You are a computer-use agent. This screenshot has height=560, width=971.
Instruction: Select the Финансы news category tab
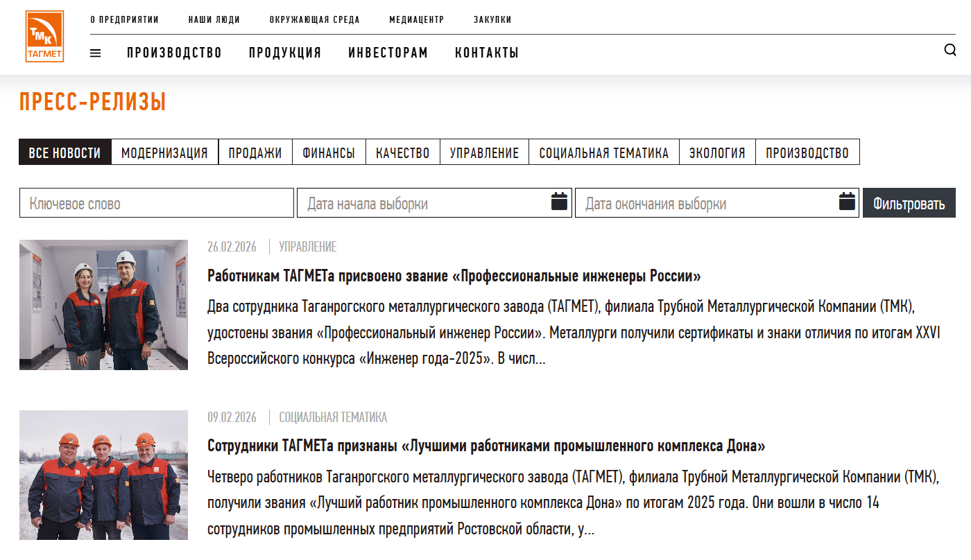pyautogui.click(x=329, y=152)
